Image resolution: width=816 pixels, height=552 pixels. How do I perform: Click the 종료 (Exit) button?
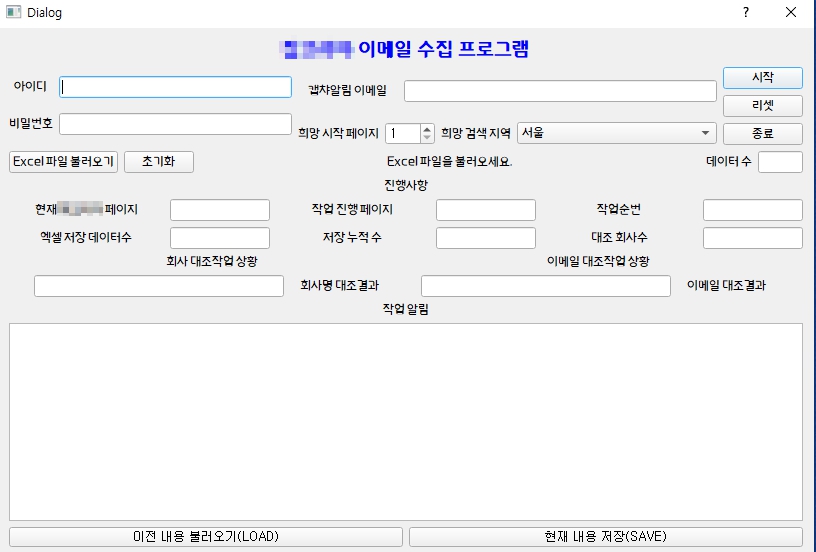click(762, 134)
